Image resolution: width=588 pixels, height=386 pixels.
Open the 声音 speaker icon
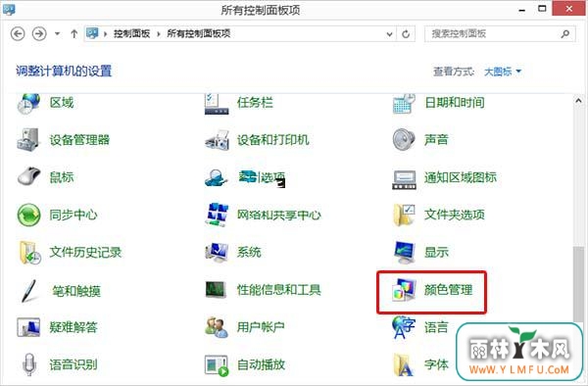404,139
